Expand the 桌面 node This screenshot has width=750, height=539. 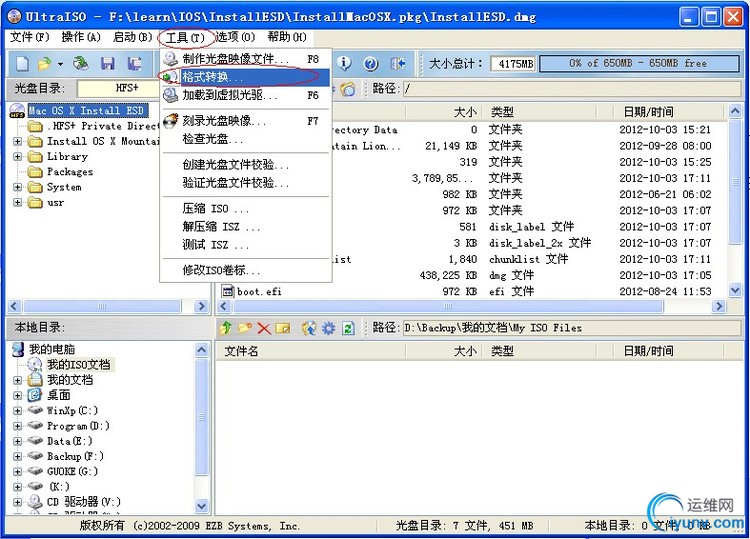(x=17, y=396)
